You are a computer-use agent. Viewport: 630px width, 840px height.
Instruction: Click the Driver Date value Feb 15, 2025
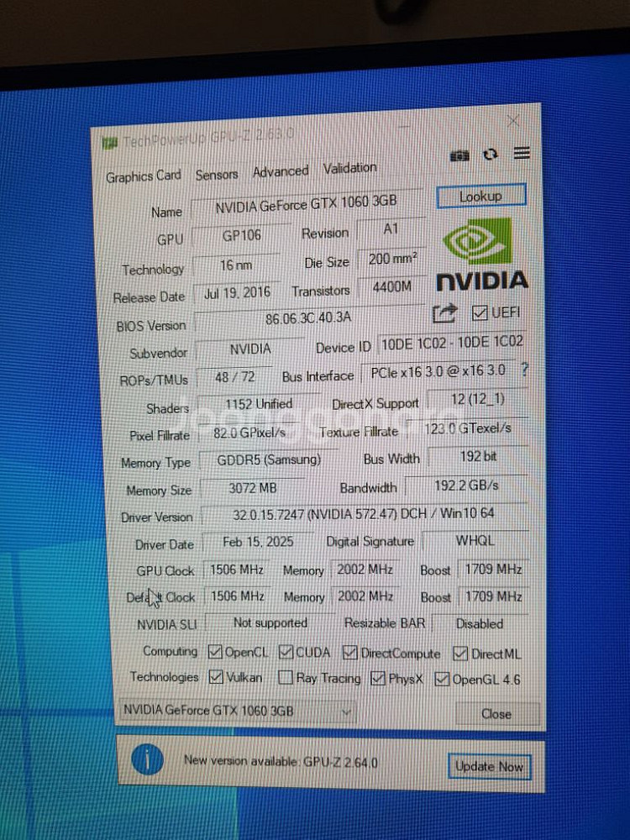(x=258, y=542)
